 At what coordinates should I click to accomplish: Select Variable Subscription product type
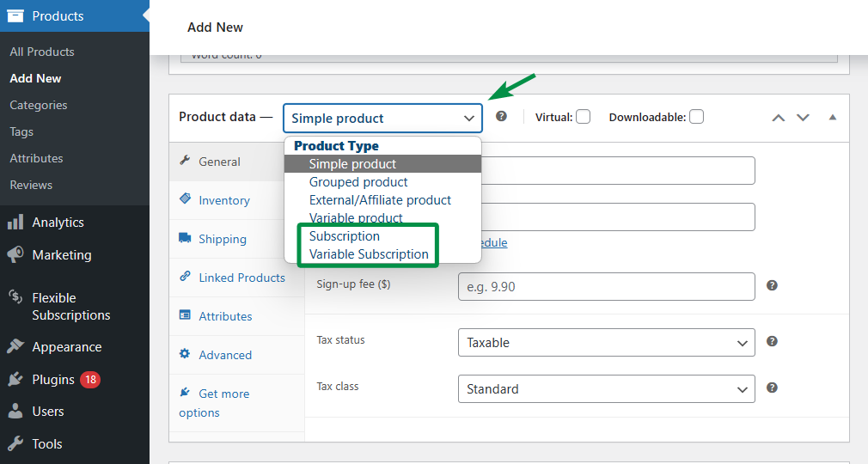click(369, 254)
